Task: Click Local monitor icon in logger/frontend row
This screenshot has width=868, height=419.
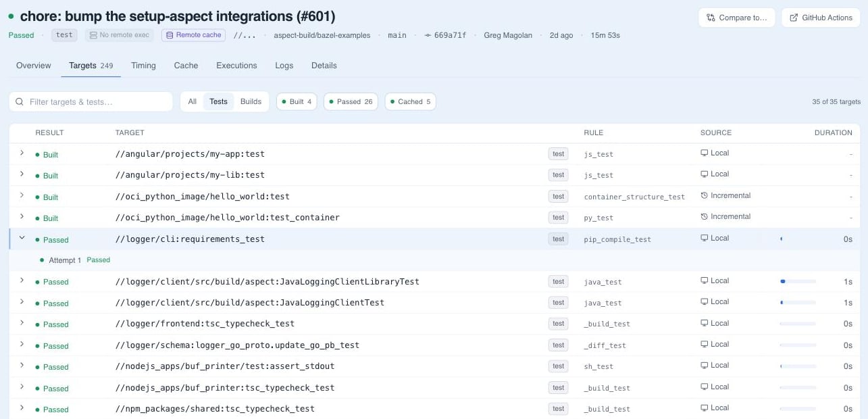Action: pyautogui.click(x=704, y=324)
